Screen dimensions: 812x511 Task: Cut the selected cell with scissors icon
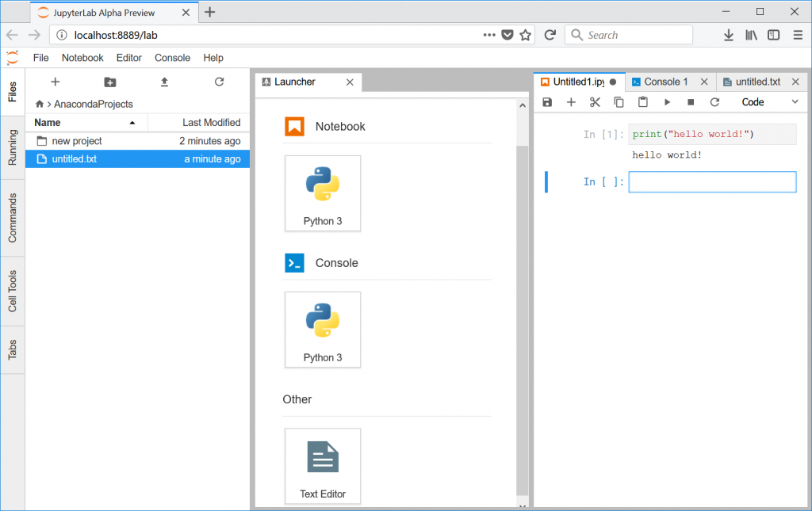pyautogui.click(x=595, y=102)
